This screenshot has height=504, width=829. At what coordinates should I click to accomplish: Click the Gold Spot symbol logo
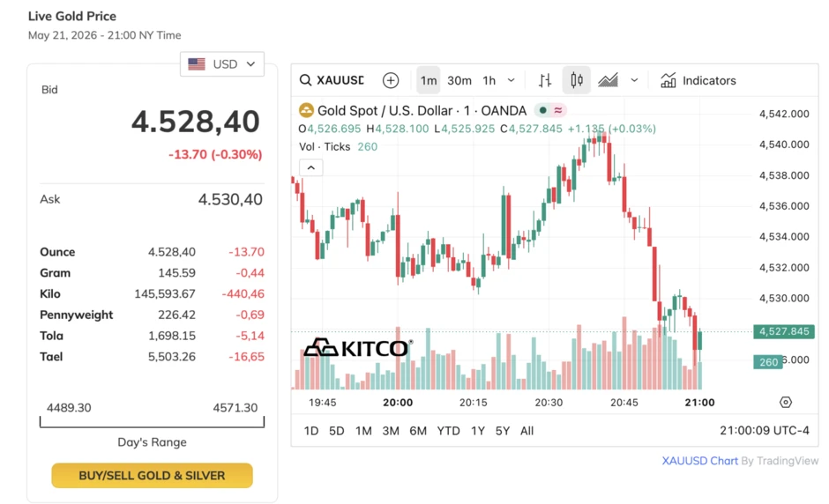(306, 110)
